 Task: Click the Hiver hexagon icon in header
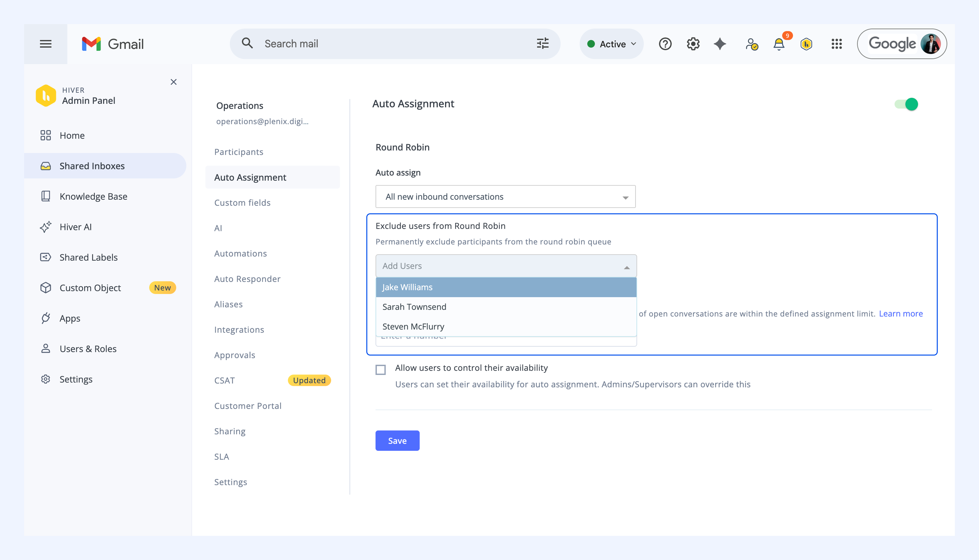(x=806, y=44)
